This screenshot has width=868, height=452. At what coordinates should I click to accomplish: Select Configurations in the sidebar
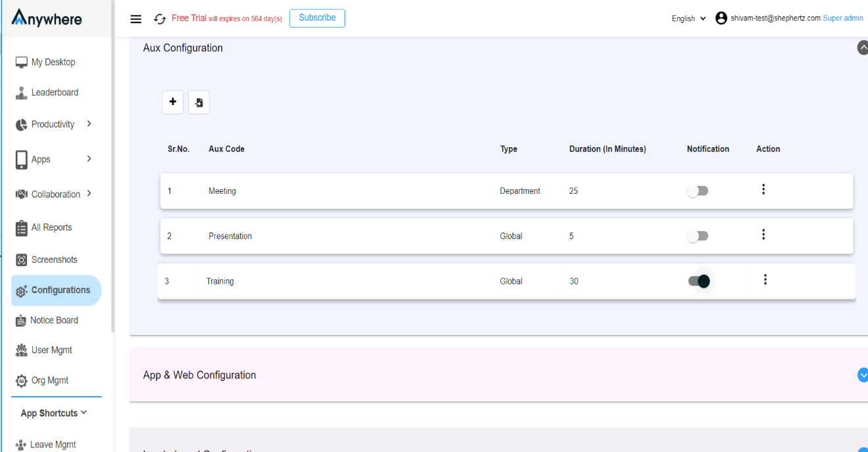click(56, 290)
